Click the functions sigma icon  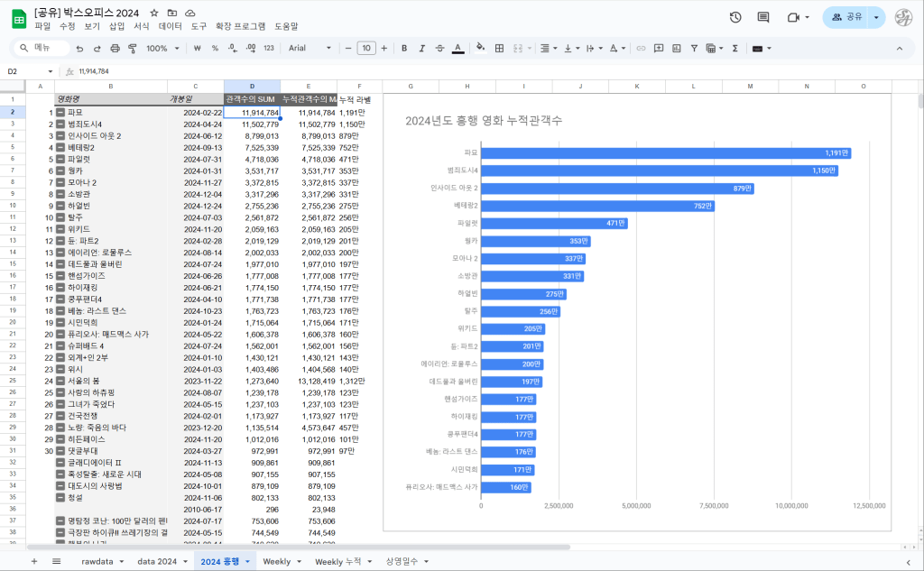coord(735,48)
